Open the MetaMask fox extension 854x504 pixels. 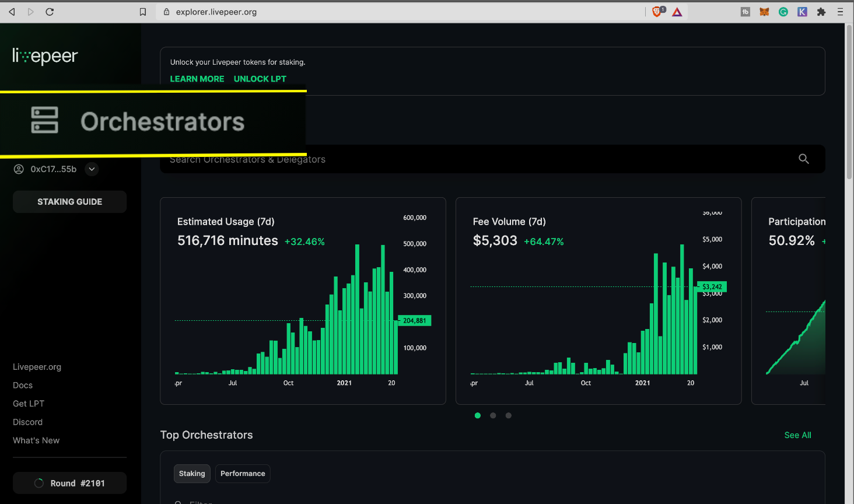(764, 12)
